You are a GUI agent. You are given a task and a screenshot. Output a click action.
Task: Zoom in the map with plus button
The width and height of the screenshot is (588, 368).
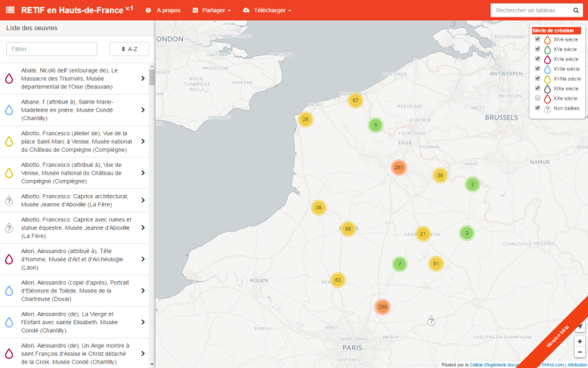tap(580, 341)
